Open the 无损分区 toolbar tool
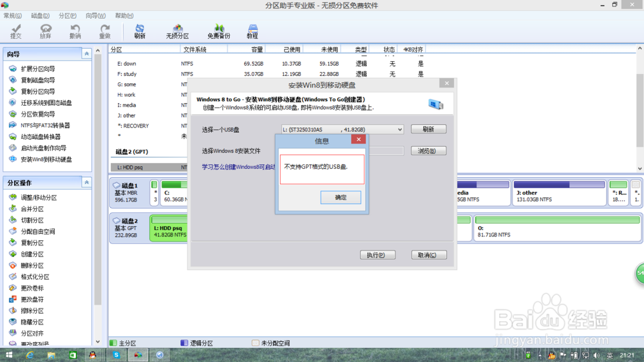The height and width of the screenshot is (362, 644). pos(178,31)
